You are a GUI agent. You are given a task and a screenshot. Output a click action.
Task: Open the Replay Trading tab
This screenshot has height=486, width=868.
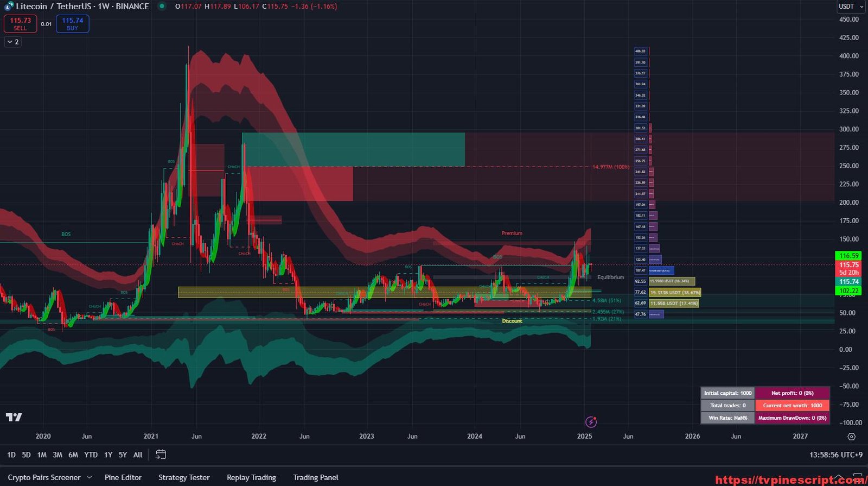tap(251, 478)
